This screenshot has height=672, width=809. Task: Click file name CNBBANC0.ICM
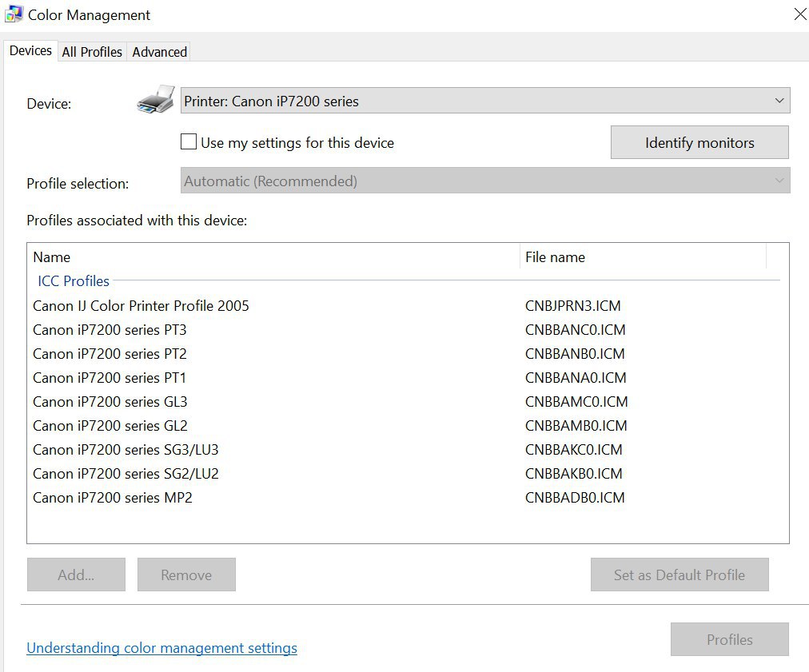pos(576,329)
